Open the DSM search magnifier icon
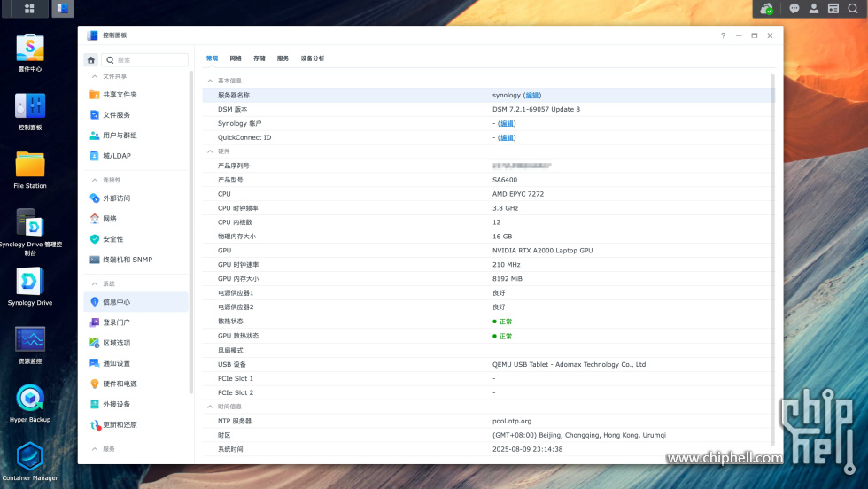This screenshot has width=868, height=489. pyautogui.click(x=853, y=8)
